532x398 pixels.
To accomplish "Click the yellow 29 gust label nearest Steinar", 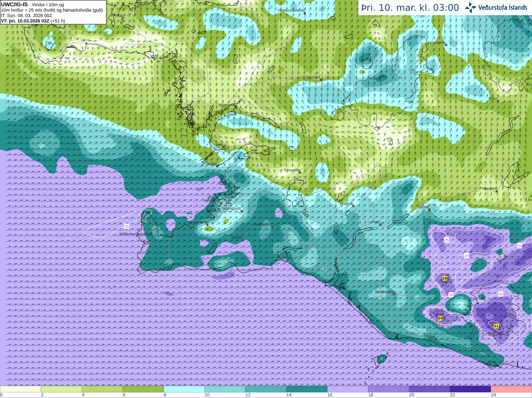I will (x=441, y=318).
